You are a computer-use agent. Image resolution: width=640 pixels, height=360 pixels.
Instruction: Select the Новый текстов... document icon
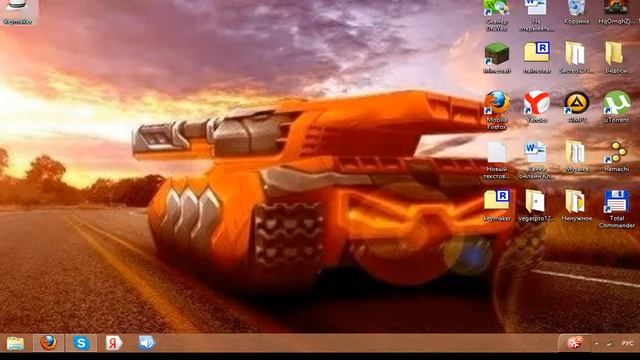(x=497, y=160)
